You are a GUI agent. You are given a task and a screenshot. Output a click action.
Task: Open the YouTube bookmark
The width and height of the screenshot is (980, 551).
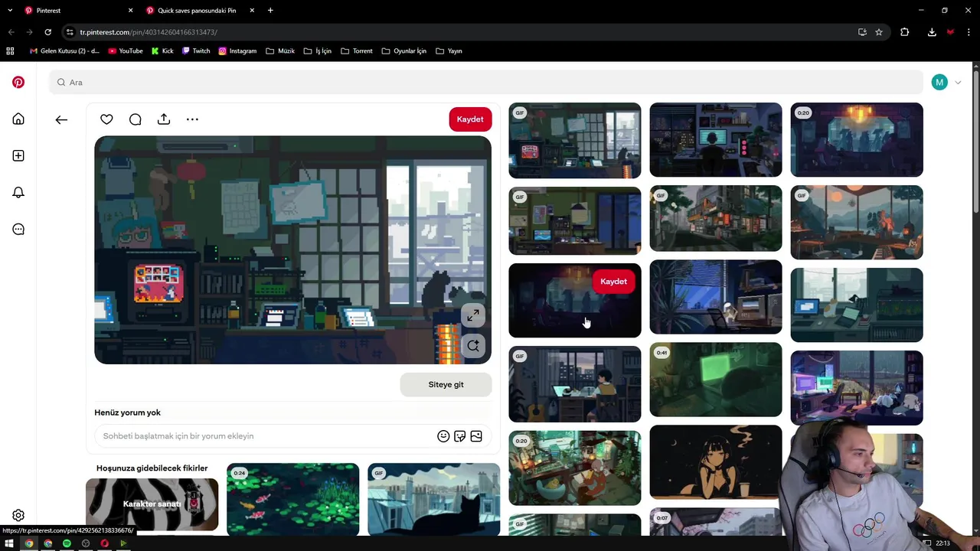pos(126,51)
